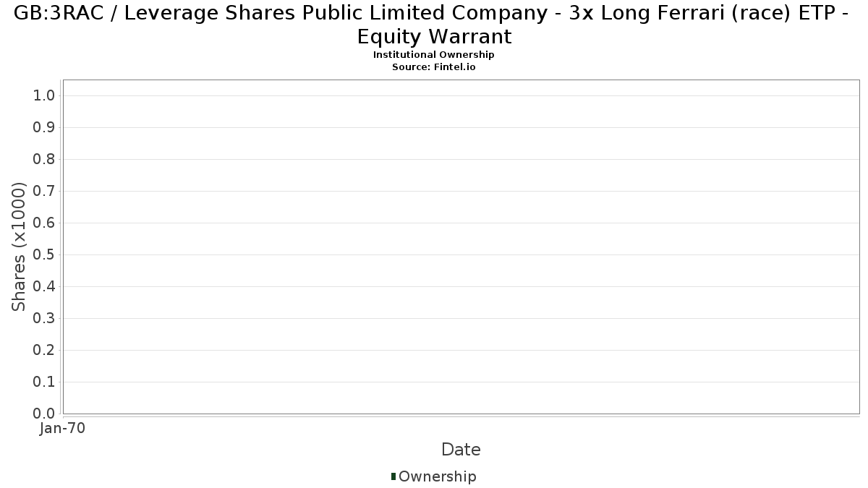Click the 0.7 y-axis tick label
Viewport: 868px width, 488px height.
click(44, 192)
